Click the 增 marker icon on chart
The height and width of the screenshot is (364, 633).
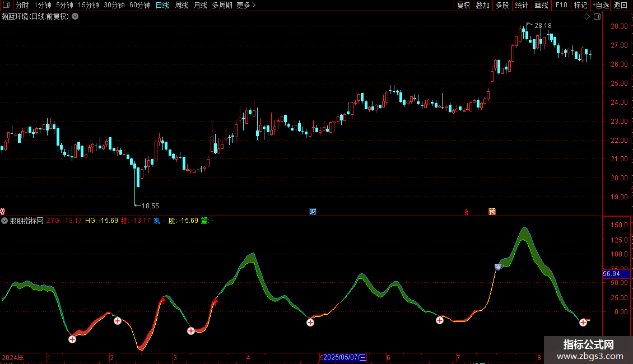2,212
